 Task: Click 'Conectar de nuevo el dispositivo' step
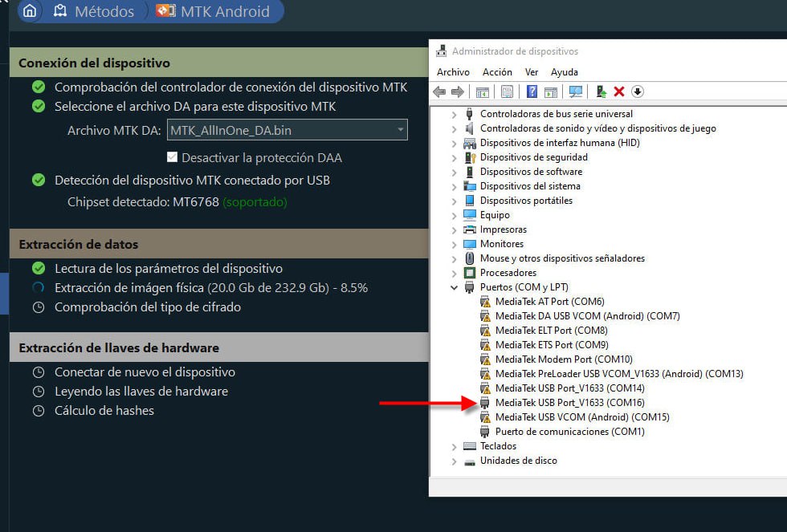[145, 372]
